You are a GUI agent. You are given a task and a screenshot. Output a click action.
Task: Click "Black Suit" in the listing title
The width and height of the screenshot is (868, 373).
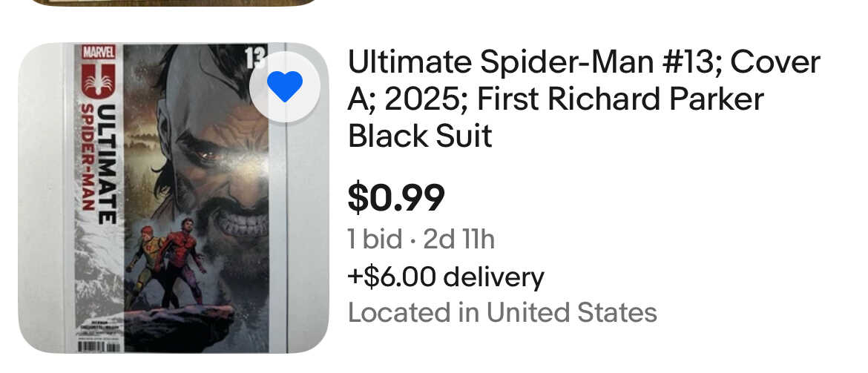(x=420, y=136)
